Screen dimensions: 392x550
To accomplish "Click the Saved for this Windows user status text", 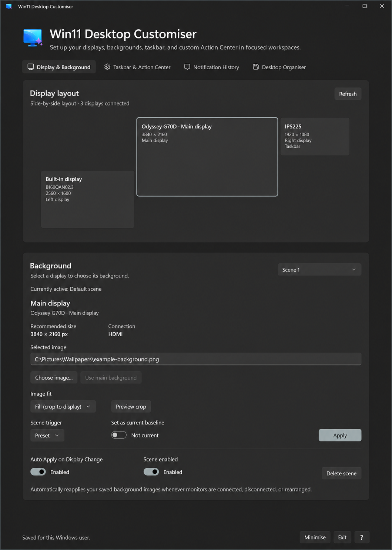I will pos(56,537).
